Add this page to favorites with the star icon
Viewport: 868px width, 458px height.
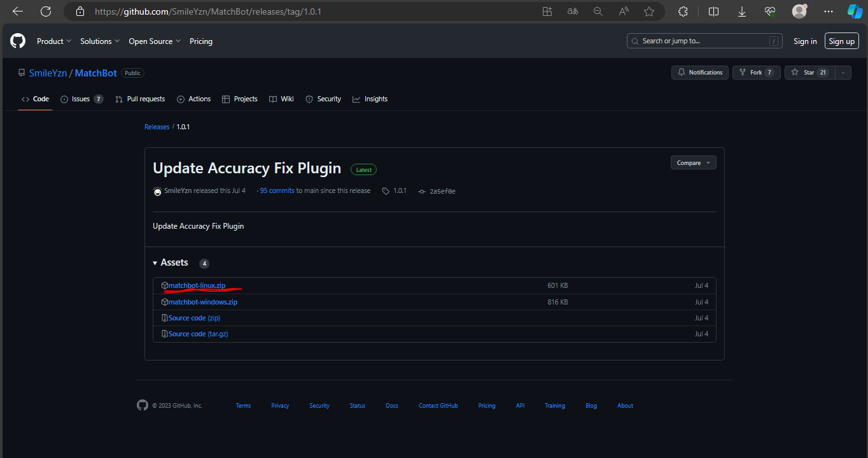click(649, 11)
